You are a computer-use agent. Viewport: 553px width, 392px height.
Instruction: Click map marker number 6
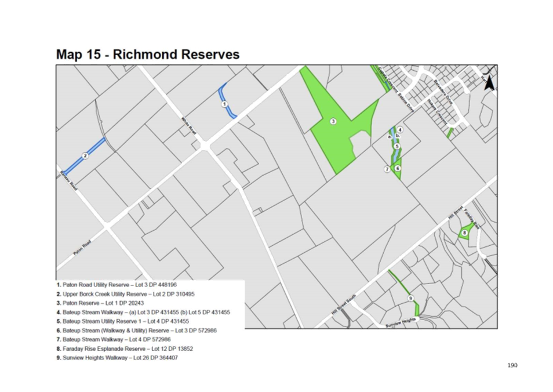click(x=398, y=168)
